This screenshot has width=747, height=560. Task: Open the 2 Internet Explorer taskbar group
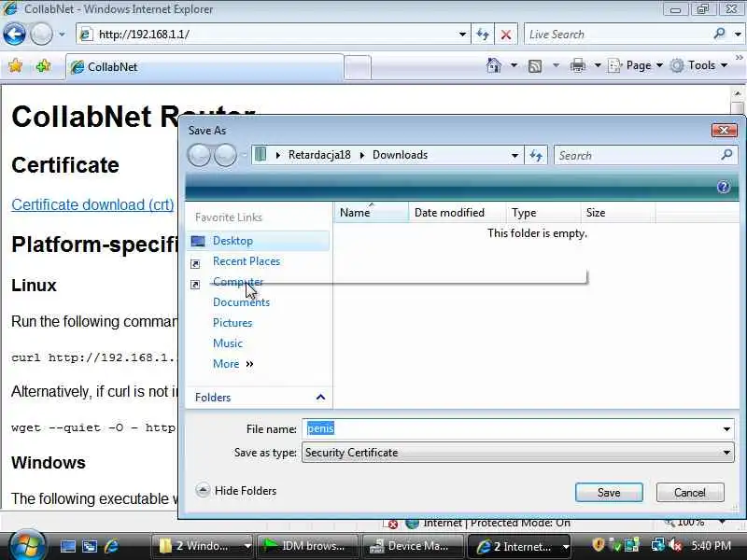tap(519, 546)
